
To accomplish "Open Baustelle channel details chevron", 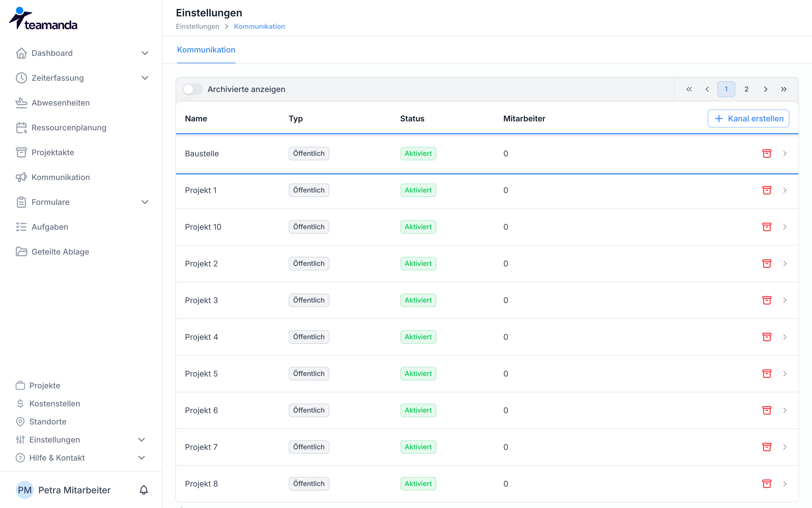I will (x=785, y=154).
